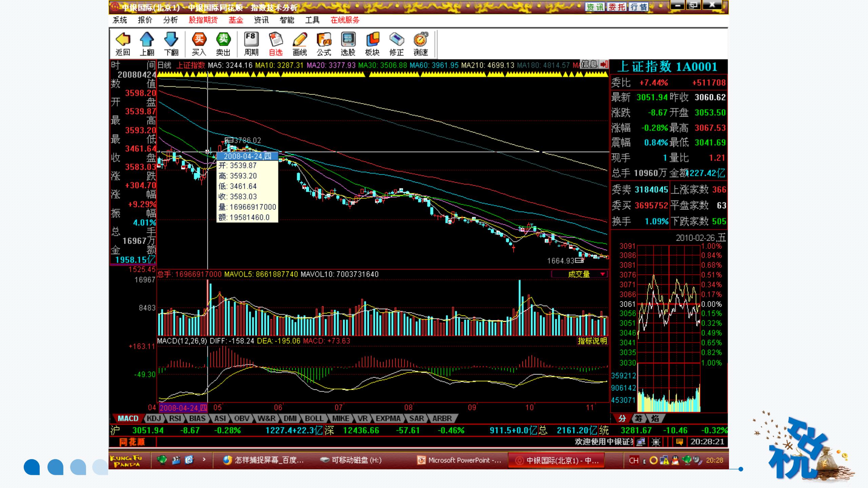Toggle the 分 minute chart tab

[622, 418]
